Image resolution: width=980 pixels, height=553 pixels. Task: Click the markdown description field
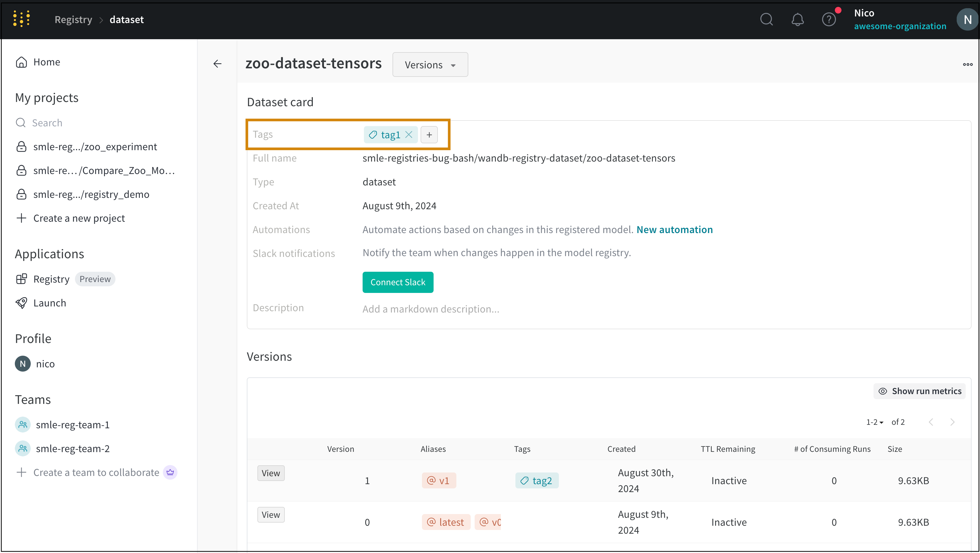point(431,309)
